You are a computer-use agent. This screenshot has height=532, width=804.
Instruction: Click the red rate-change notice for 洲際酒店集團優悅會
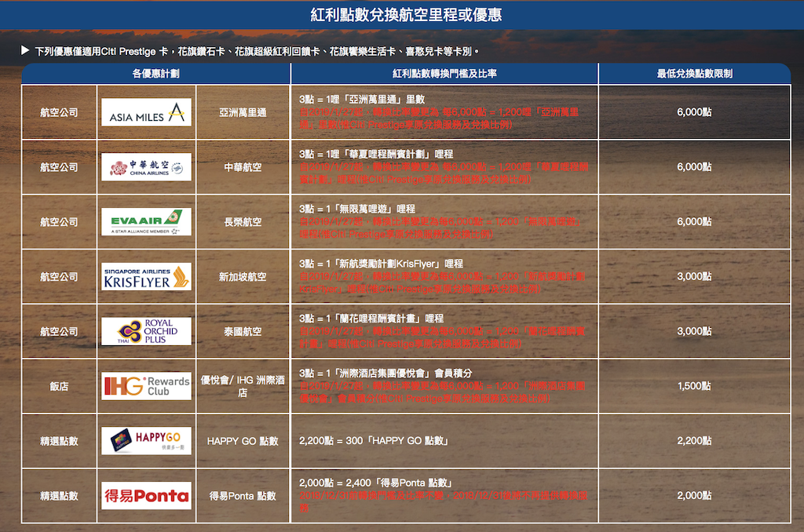click(x=442, y=392)
